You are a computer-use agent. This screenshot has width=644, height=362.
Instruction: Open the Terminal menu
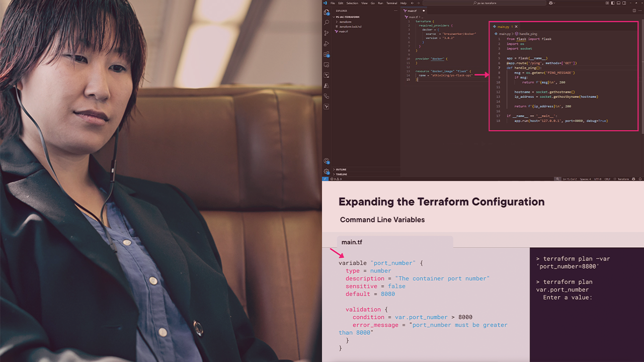(391, 3)
